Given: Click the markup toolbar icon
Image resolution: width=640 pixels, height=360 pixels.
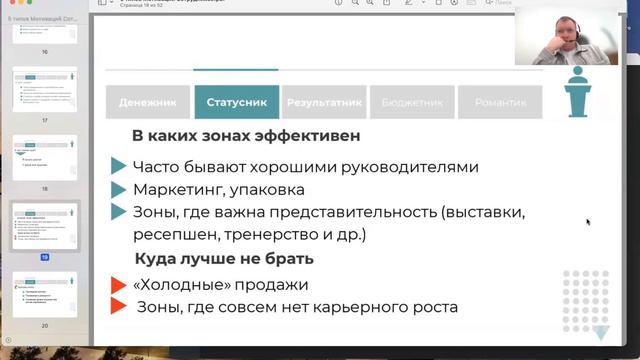Looking at the screenshot, I should point(454,2).
